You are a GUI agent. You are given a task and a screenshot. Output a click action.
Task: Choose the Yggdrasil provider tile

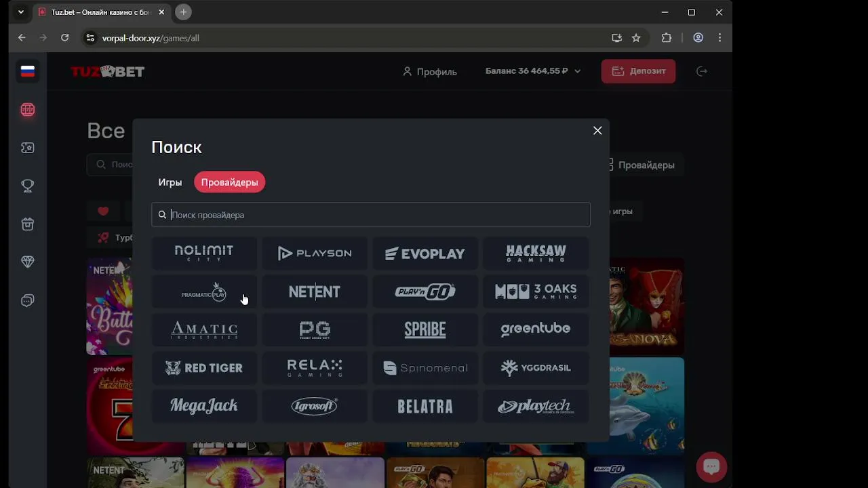point(536,367)
